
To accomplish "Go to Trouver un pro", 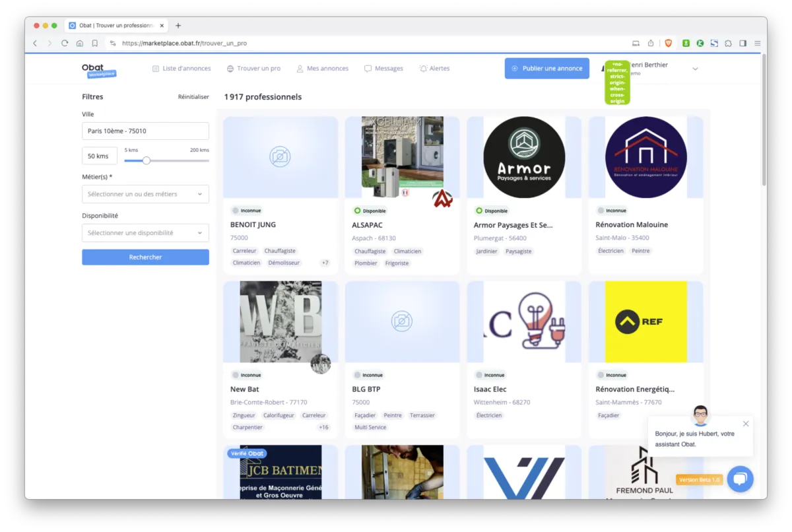I will pyautogui.click(x=253, y=69).
